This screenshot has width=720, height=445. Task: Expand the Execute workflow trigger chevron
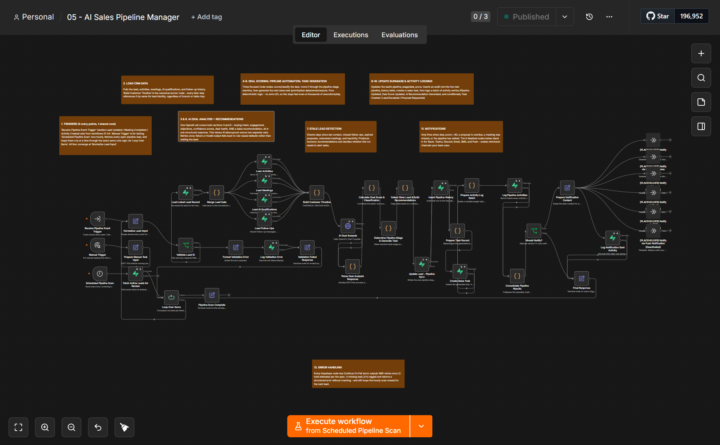tap(421, 426)
